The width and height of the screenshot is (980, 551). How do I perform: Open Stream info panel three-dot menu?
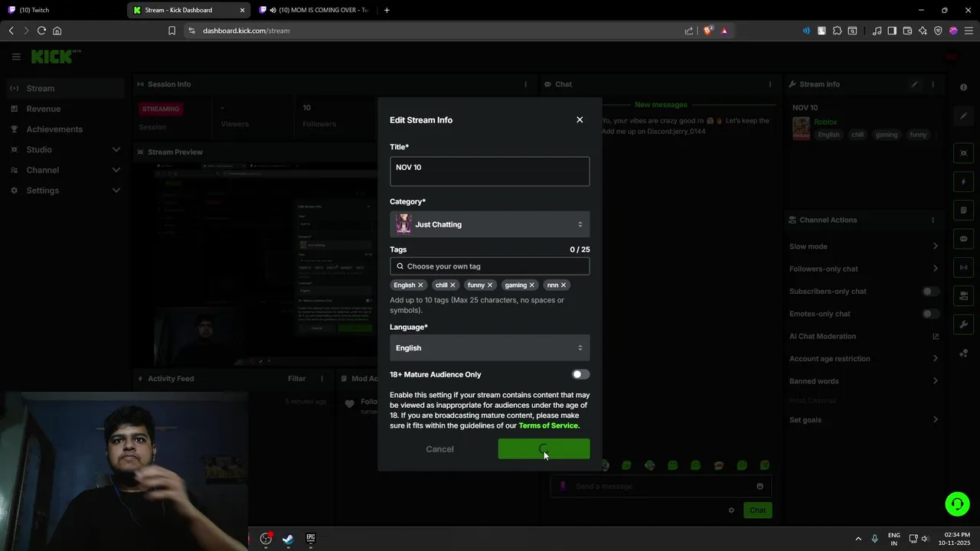coord(933,84)
